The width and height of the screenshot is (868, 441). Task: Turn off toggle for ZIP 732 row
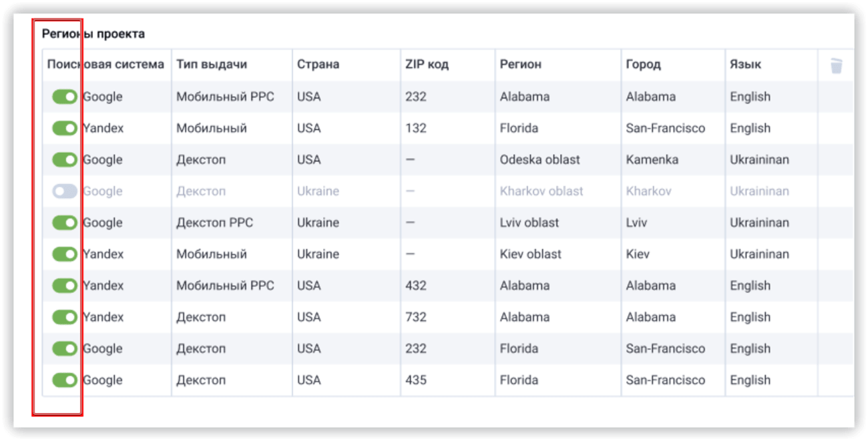pos(65,317)
